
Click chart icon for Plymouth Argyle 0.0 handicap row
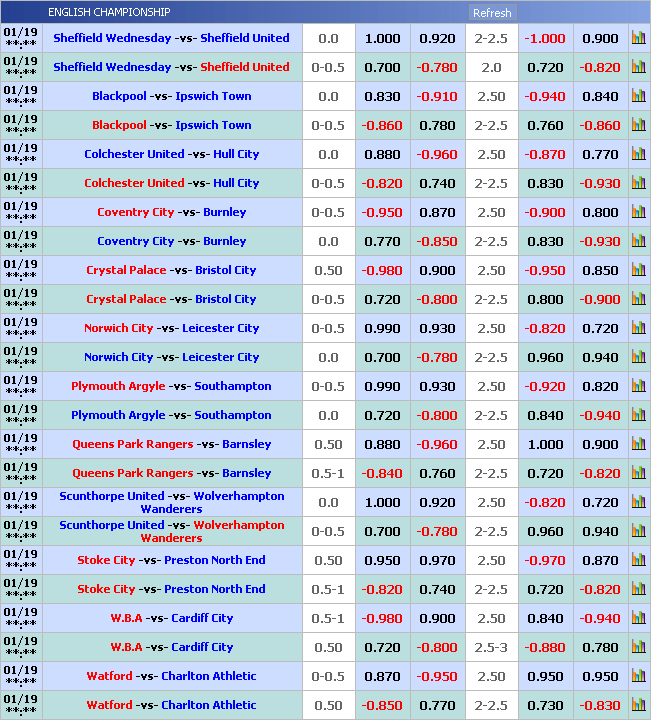click(638, 415)
